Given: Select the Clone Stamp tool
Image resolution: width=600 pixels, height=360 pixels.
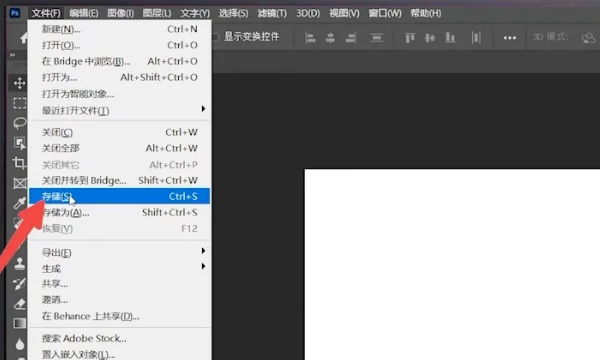Looking at the screenshot, I should coord(20,263).
